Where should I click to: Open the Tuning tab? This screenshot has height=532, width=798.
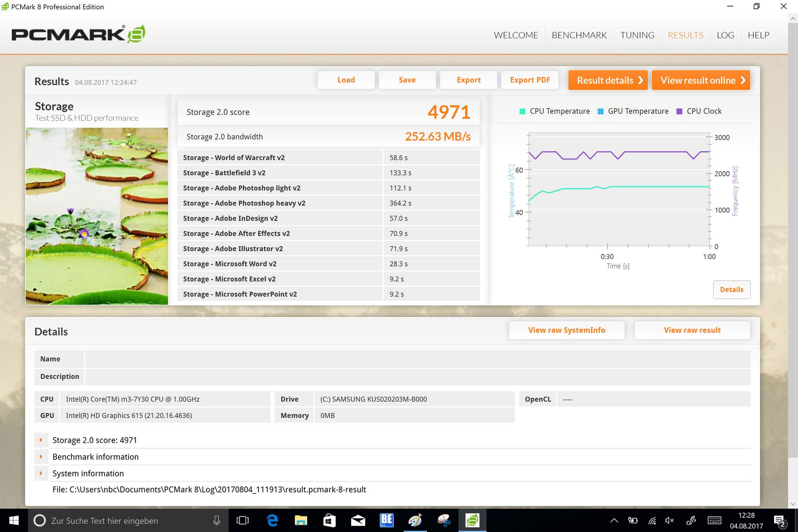637,35
